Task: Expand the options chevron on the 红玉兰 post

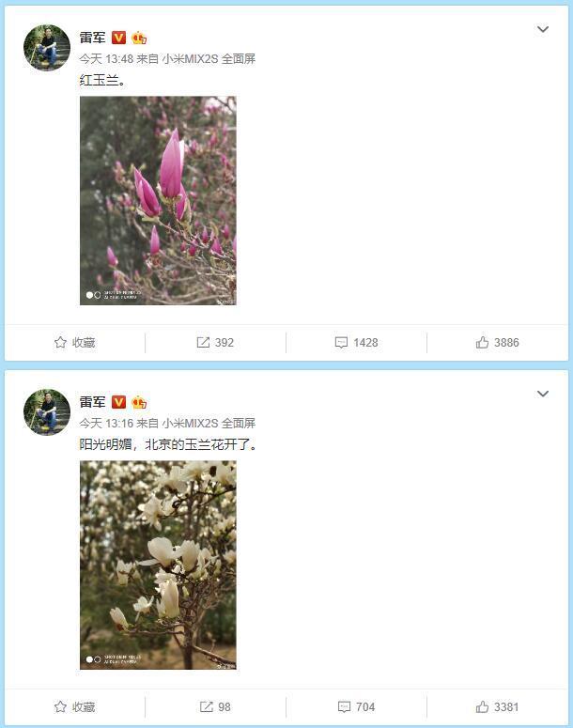Action: (x=543, y=29)
